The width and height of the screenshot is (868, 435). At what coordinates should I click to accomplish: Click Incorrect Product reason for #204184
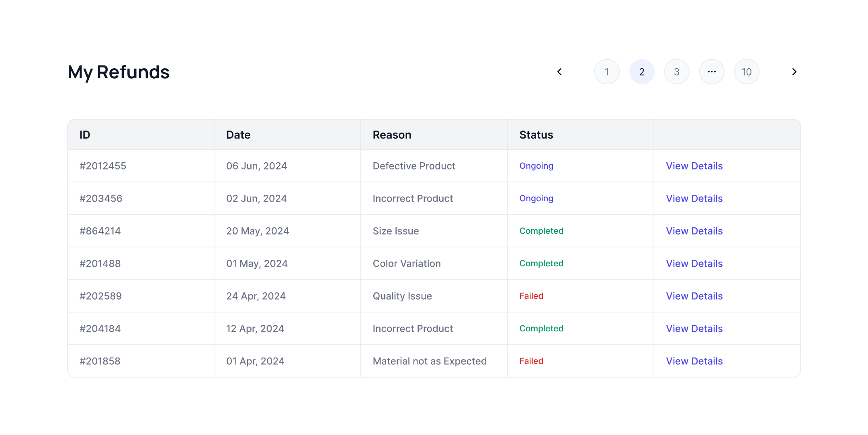point(413,329)
